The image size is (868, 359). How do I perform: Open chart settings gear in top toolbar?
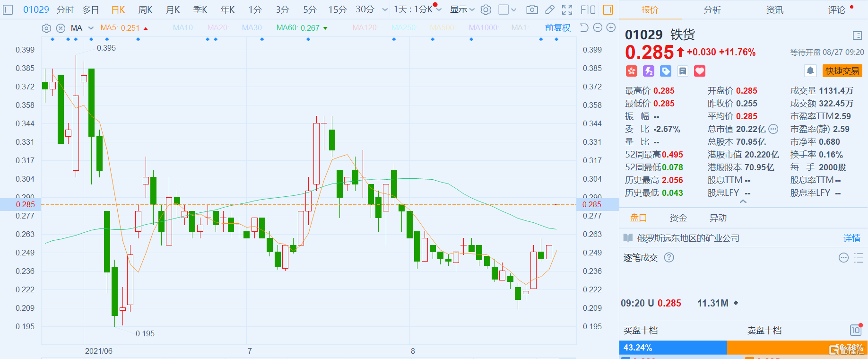pos(486,9)
